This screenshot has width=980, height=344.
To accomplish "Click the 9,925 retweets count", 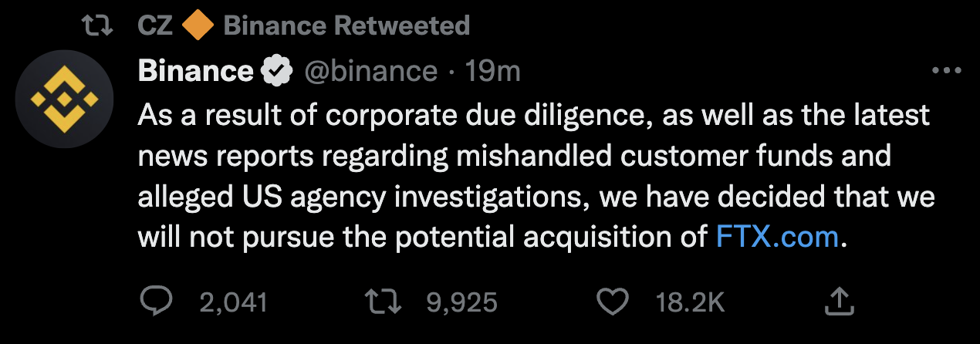I will point(461,302).
